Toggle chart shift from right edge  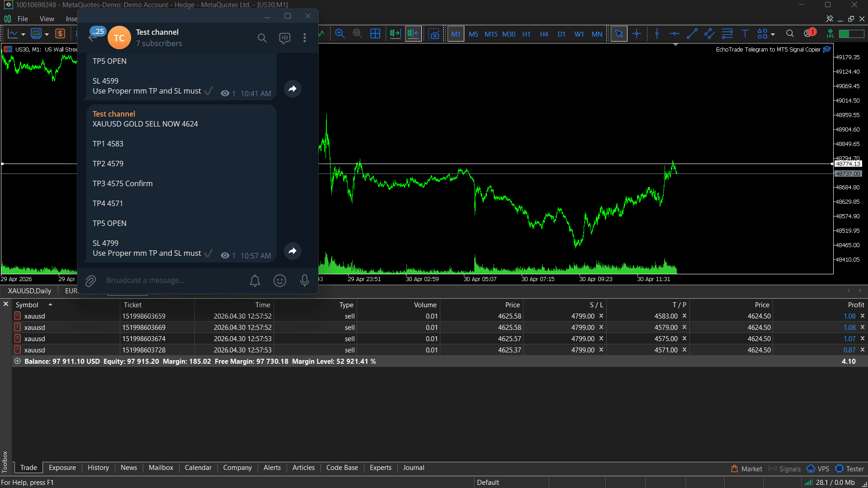point(413,34)
